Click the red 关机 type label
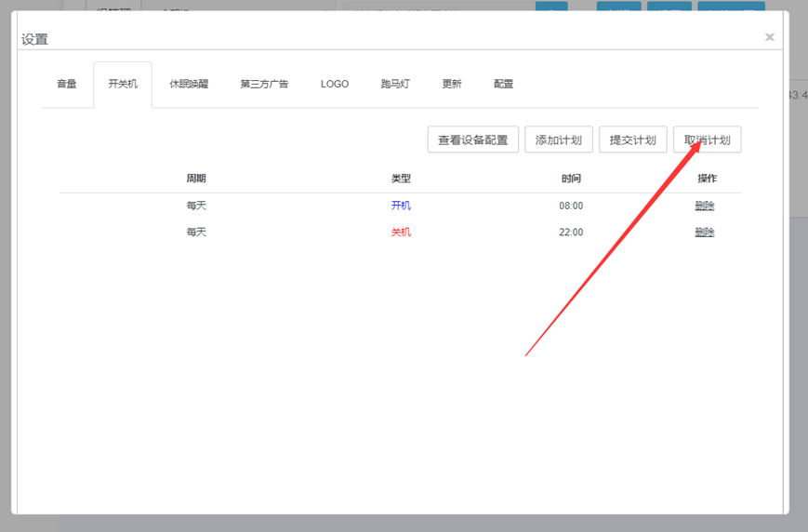The width and height of the screenshot is (808, 532). [x=401, y=233]
